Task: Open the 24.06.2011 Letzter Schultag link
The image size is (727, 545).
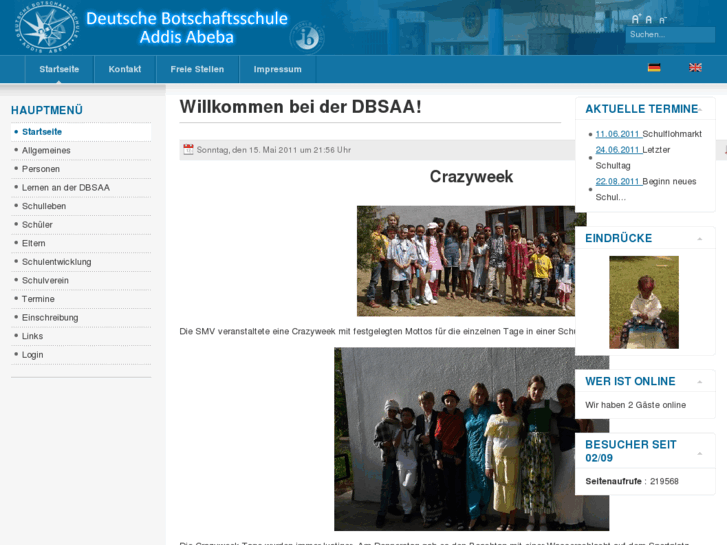Action: pos(619,150)
